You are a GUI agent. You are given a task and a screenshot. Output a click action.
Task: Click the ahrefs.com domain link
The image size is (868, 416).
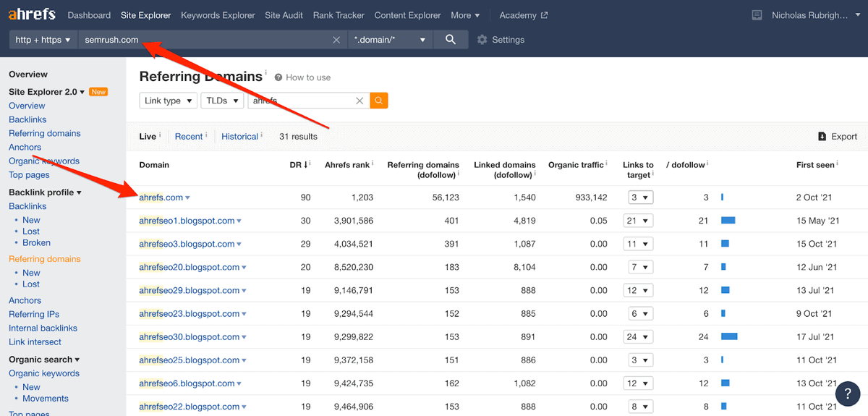161,198
